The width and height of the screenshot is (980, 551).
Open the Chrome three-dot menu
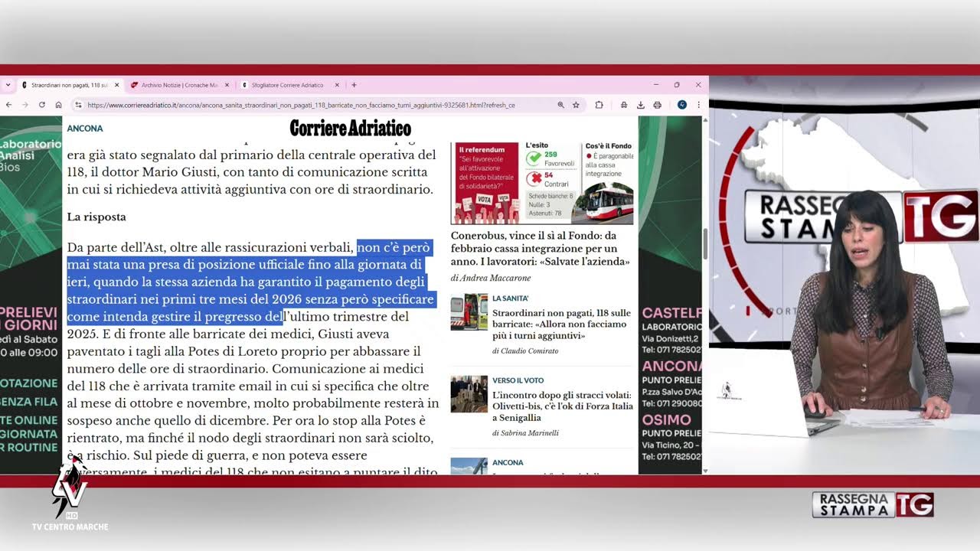click(698, 105)
